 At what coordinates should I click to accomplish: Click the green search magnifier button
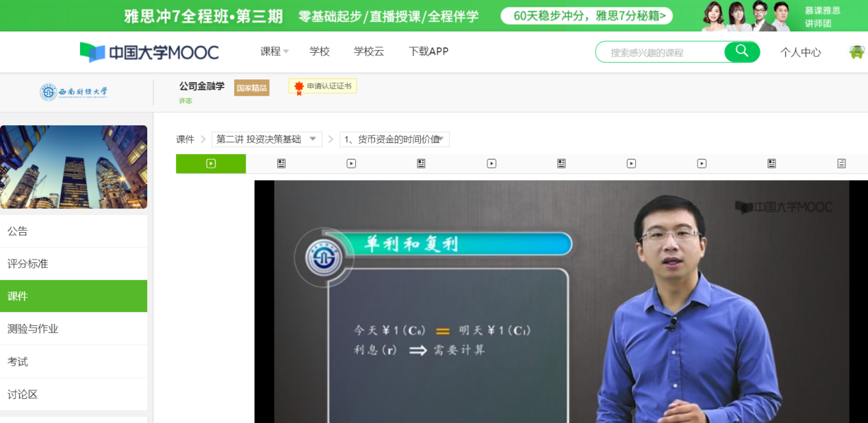(x=742, y=51)
